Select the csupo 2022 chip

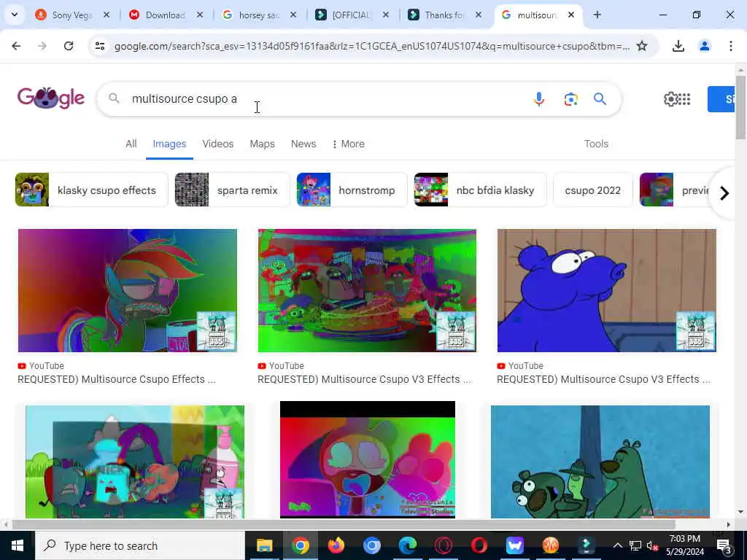click(x=592, y=190)
